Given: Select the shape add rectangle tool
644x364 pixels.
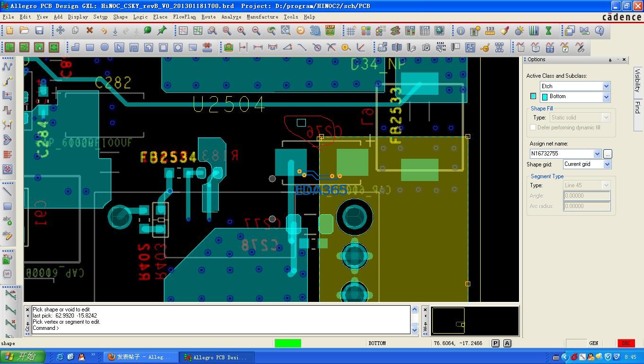Looking at the screenshot, I should point(89,47).
